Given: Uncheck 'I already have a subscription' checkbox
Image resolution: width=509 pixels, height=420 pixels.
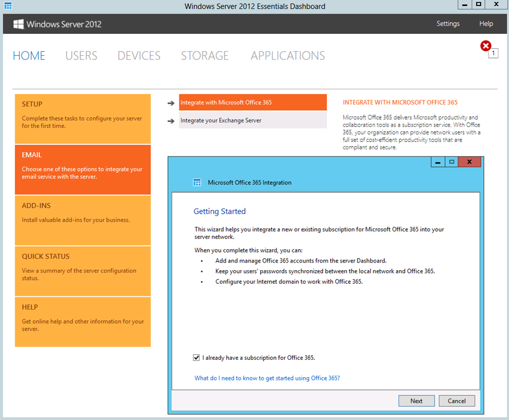Looking at the screenshot, I should click(196, 358).
